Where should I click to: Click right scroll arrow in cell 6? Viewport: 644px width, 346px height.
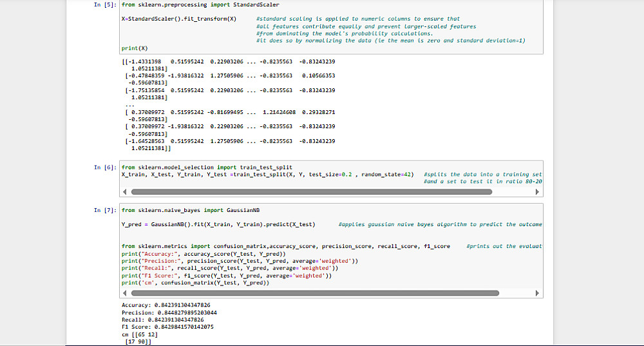537,192
